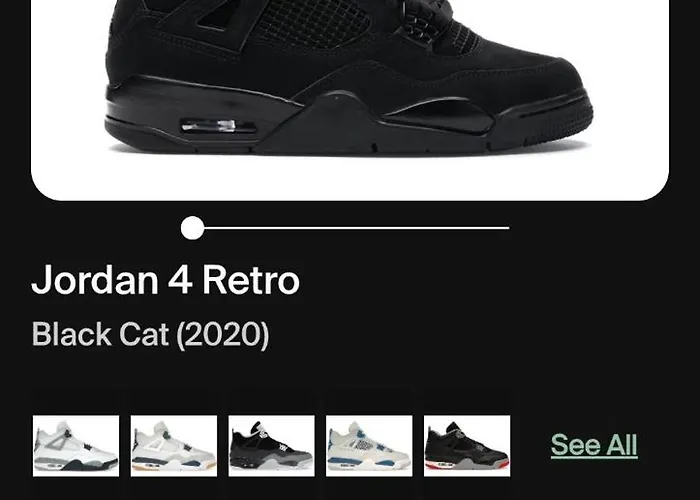Click the raised midsole peak at center
The height and width of the screenshot is (500, 700).
coord(337,112)
